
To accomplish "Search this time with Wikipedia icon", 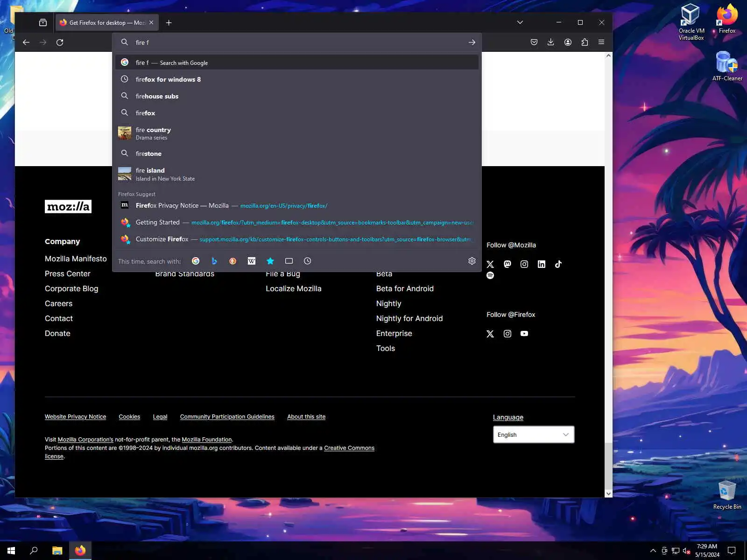I will [x=252, y=261].
